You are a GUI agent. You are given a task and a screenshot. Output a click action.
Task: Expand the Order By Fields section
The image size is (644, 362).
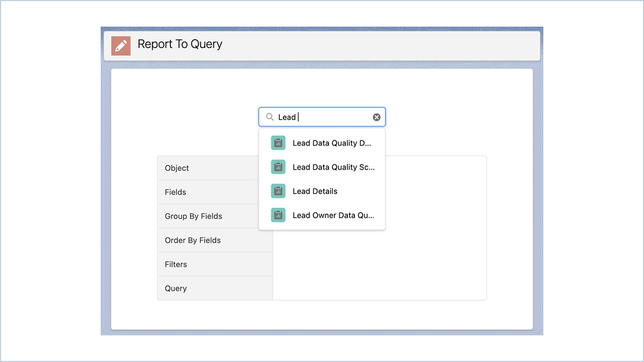point(193,240)
